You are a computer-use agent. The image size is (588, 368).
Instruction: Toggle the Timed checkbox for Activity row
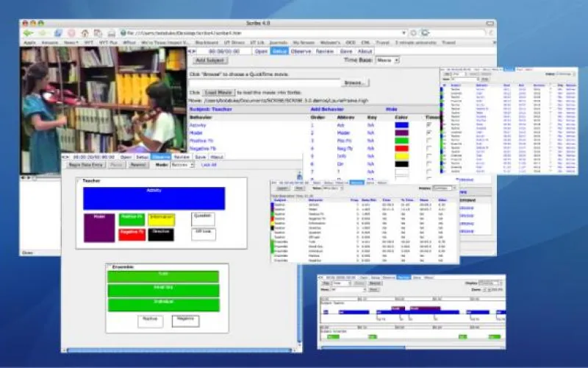tap(429, 125)
